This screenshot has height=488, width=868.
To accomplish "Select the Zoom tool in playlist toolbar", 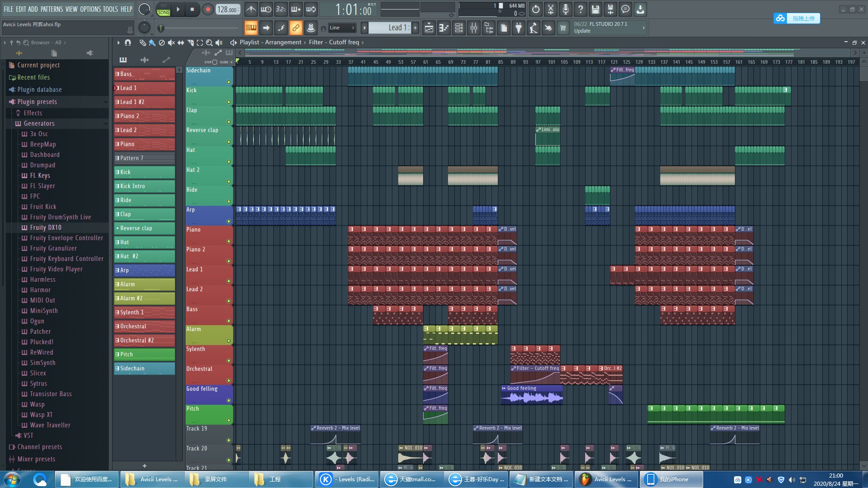I will (x=209, y=43).
